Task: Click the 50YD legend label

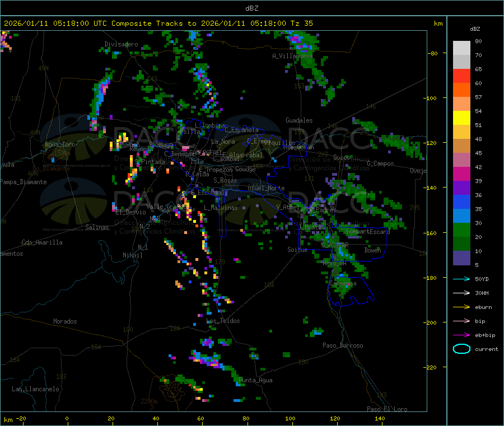Action: (x=482, y=279)
